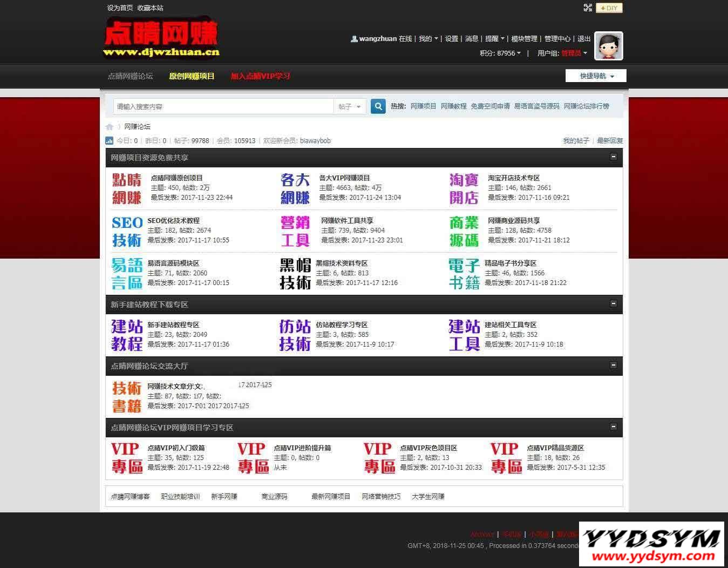Click the 设为首页 link
The width and height of the screenshot is (728, 568).
click(120, 8)
